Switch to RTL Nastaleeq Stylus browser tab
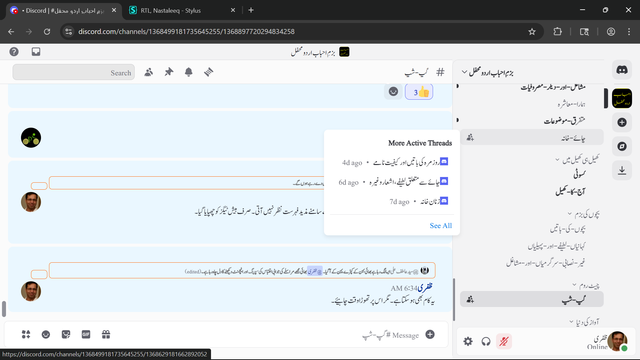This screenshot has height=360, width=640. click(x=182, y=10)
